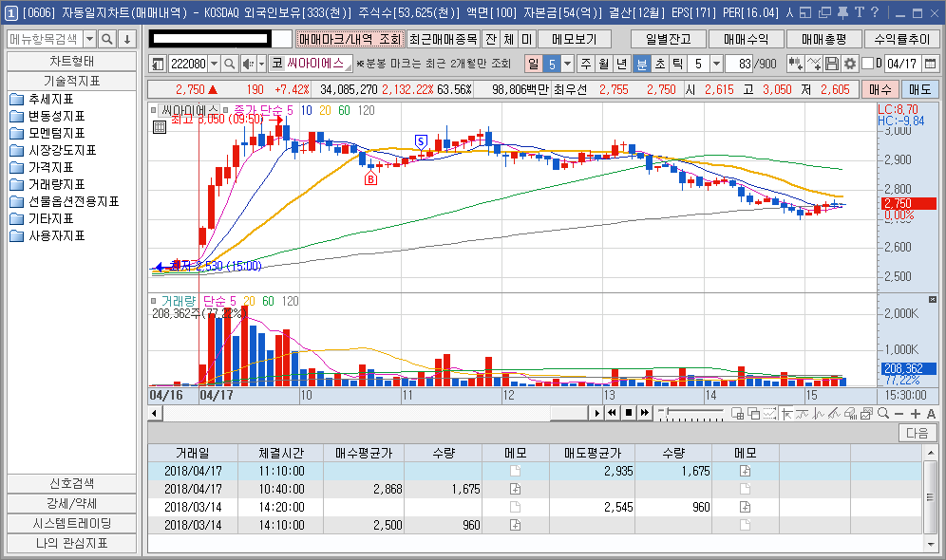Screen dimensions: 946x560
Task: Adjust the chart zoom slider handle
Action: (x=668, y=412)
